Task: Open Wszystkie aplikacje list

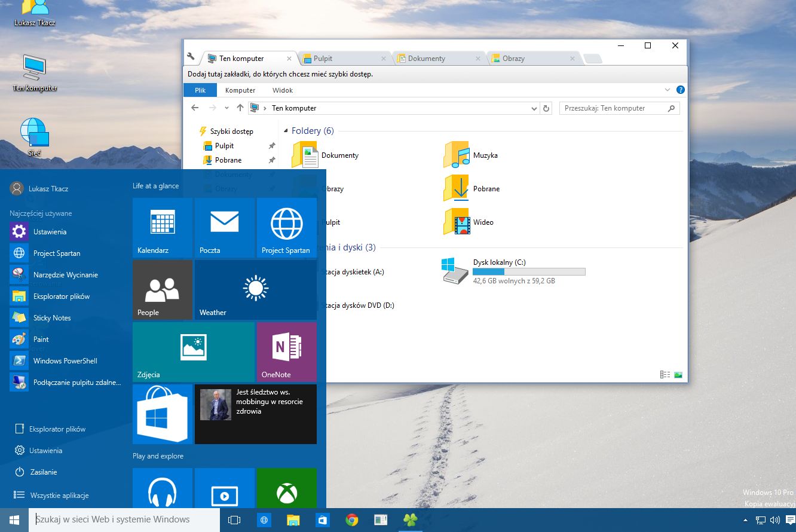Action: (x=59, y=496)
